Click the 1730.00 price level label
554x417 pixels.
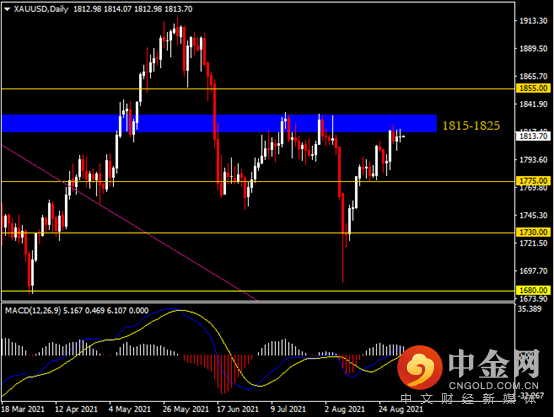533,232
